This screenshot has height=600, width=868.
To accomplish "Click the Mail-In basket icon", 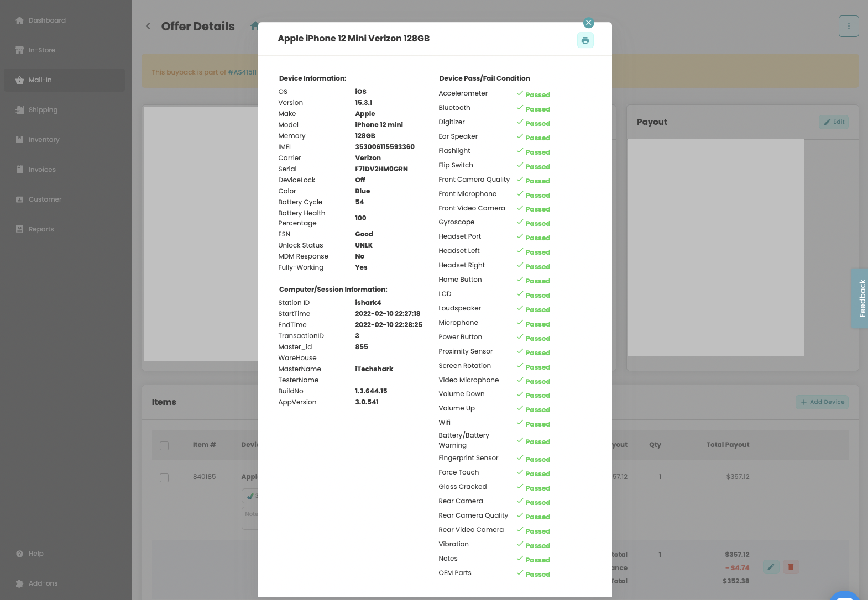I will click(x=20, y=80).
